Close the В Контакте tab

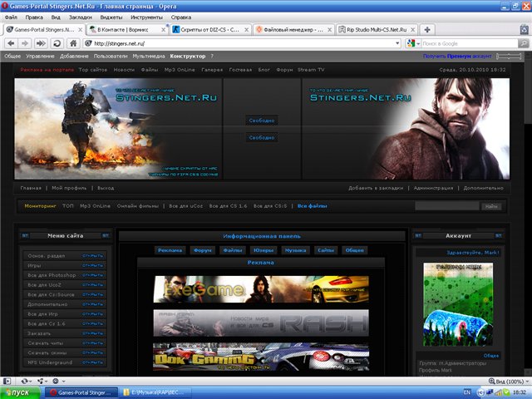(x=163, y=30)
